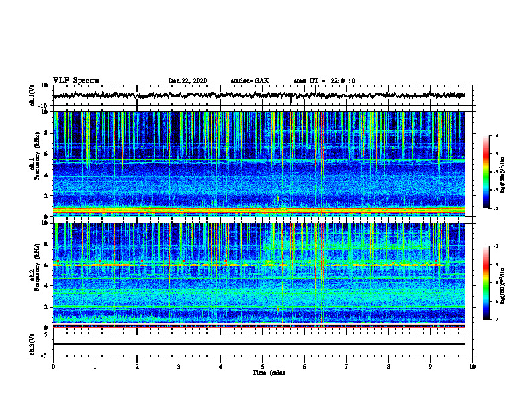The height and width of the screenshot is (411, 532).
Task: Click the thick black ch.3(V) signal line
Action: pyautogui.click(x=259, y=344)
